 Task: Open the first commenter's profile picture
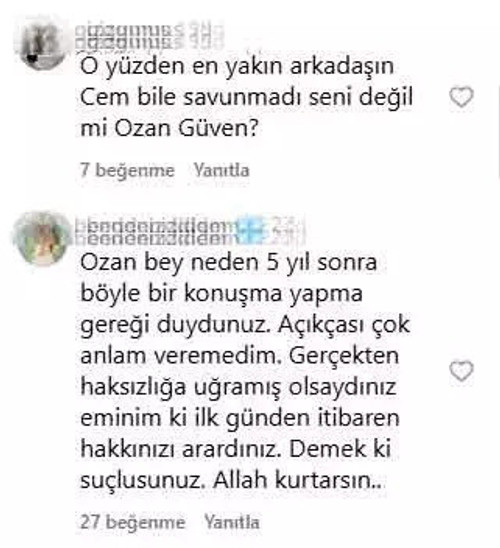click(x=39, y=46)
